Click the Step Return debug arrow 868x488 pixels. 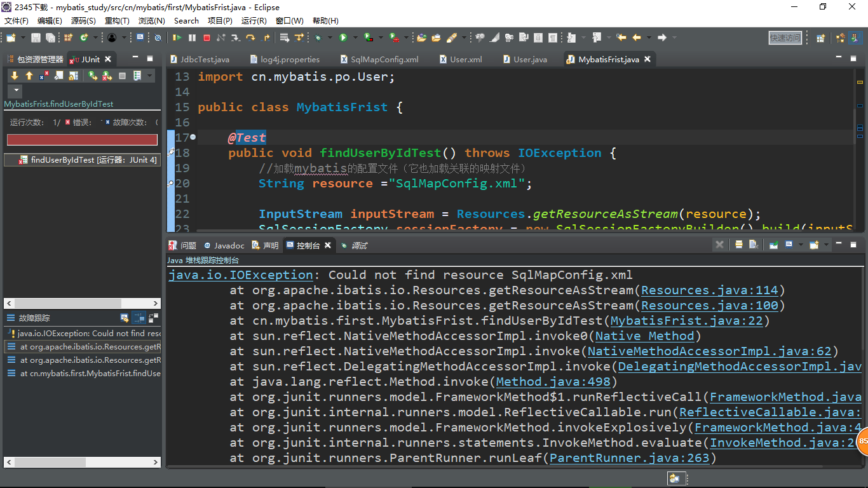pyautogui.click(x=266, y=38)
